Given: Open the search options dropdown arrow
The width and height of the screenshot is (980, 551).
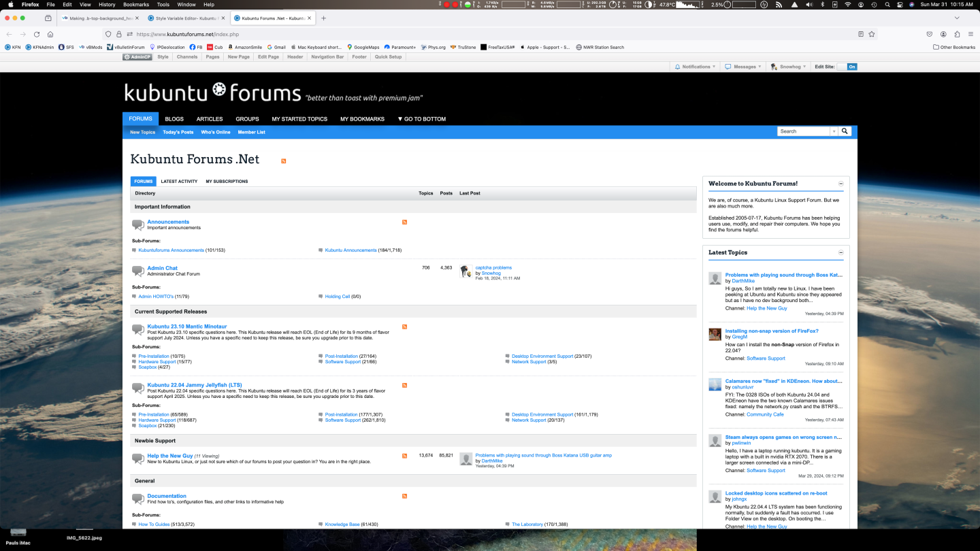Looking at the screenshot, I should 834,131.
